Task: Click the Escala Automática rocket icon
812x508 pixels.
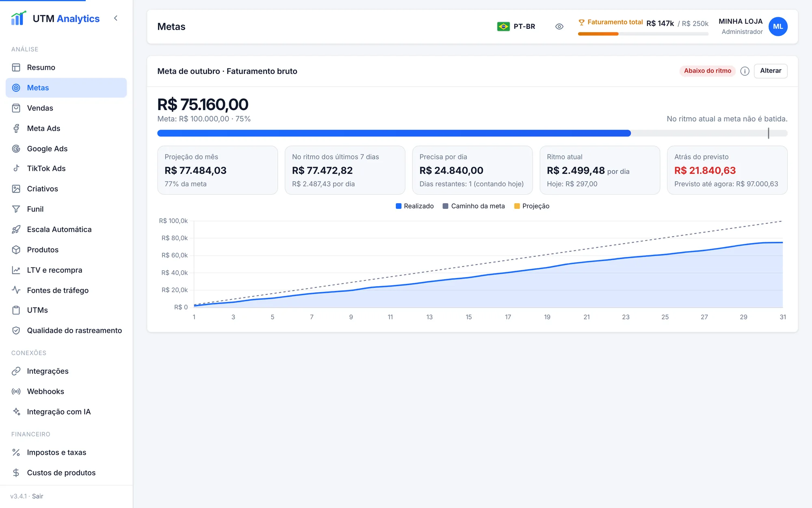Action: pyautogui.click(x=16, y=229)
